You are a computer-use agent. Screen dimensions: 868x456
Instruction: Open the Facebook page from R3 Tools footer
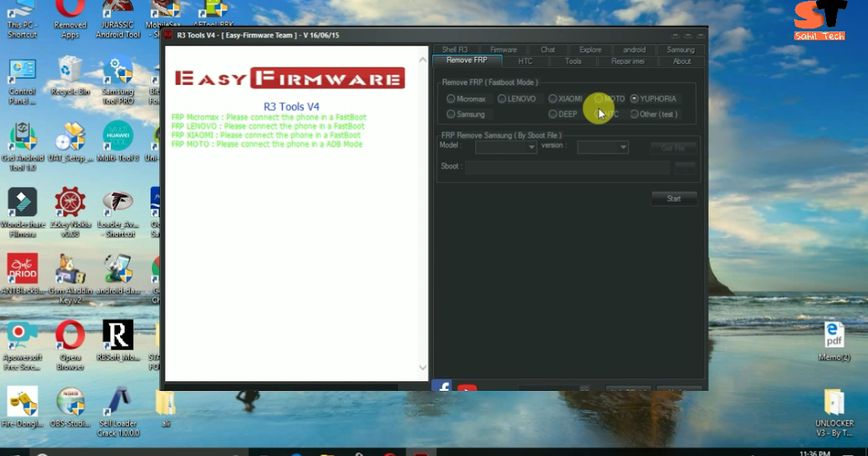click(x=442, y=387)
